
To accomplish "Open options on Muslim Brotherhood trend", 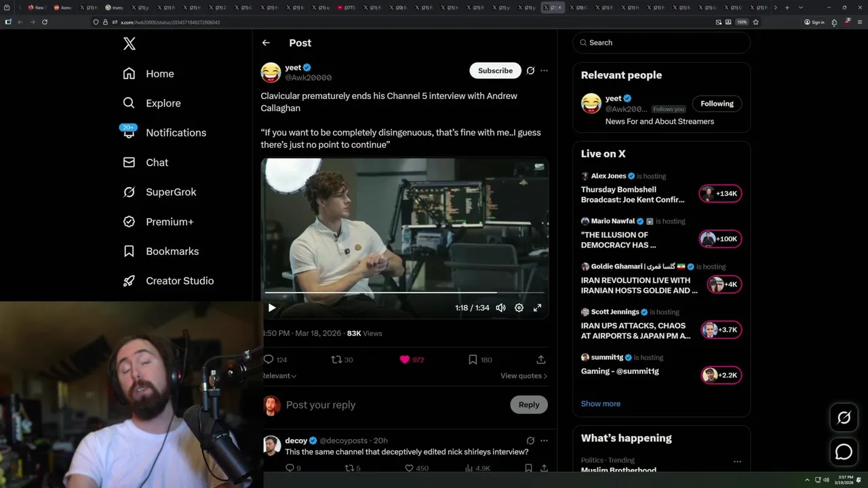I will pyautogui.click(x=737, y=462).
